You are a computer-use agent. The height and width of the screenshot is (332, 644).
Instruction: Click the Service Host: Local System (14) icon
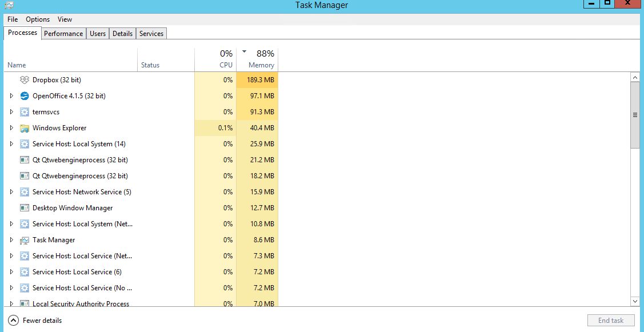[25, 144]
